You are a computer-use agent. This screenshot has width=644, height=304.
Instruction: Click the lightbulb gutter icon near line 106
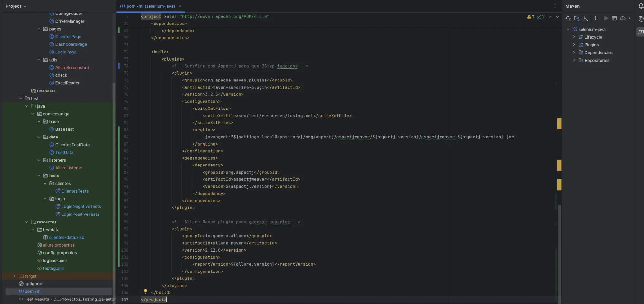click(x=145, y=291)
